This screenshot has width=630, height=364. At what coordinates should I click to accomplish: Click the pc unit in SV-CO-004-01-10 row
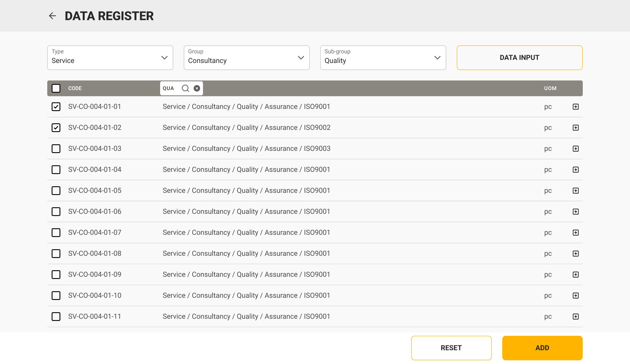548,296
